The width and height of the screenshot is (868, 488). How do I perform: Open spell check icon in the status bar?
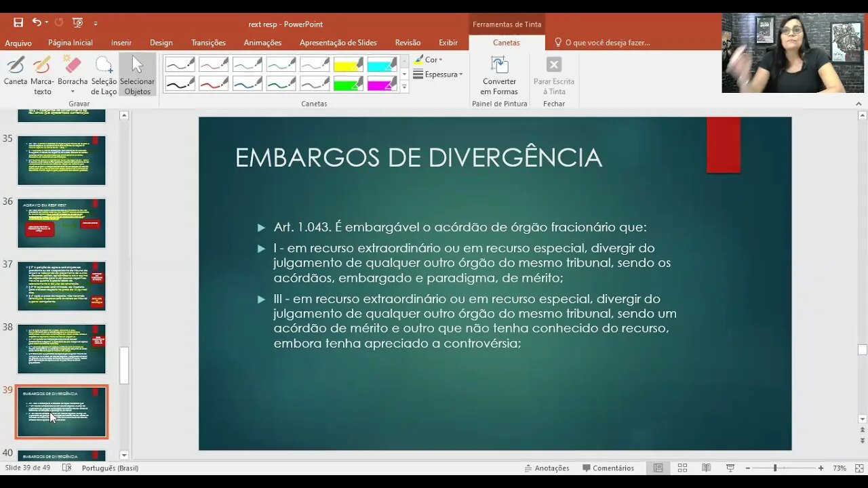[66, 468]
